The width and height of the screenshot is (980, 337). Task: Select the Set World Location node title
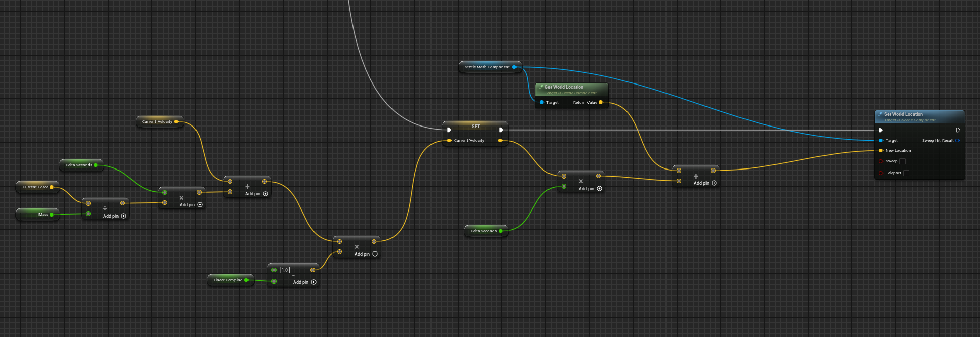tap(904, 114)
